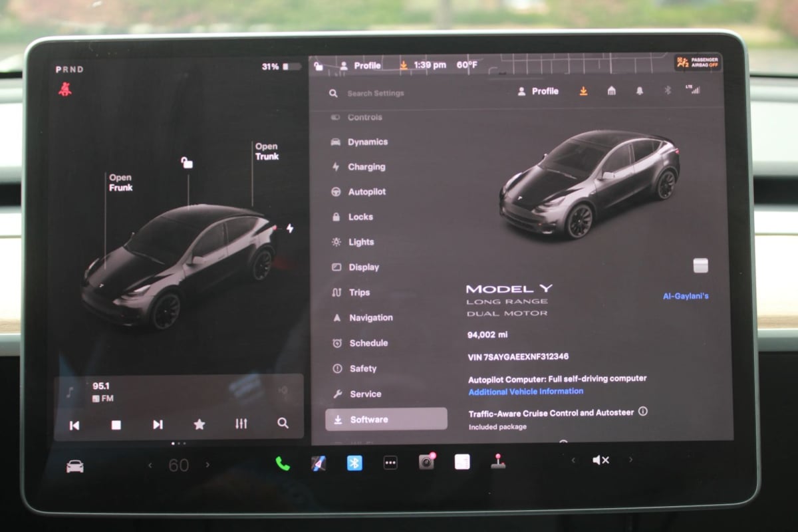Viewport: 798px width, 532px height.
Task: Open Profile in settings header
Action: point(538,91)
